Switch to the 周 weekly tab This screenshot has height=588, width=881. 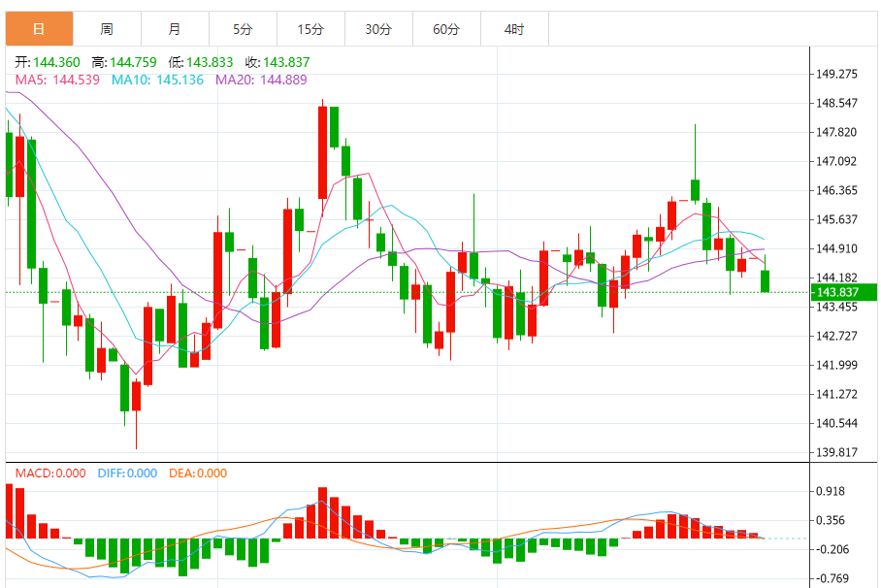point(108,29)
